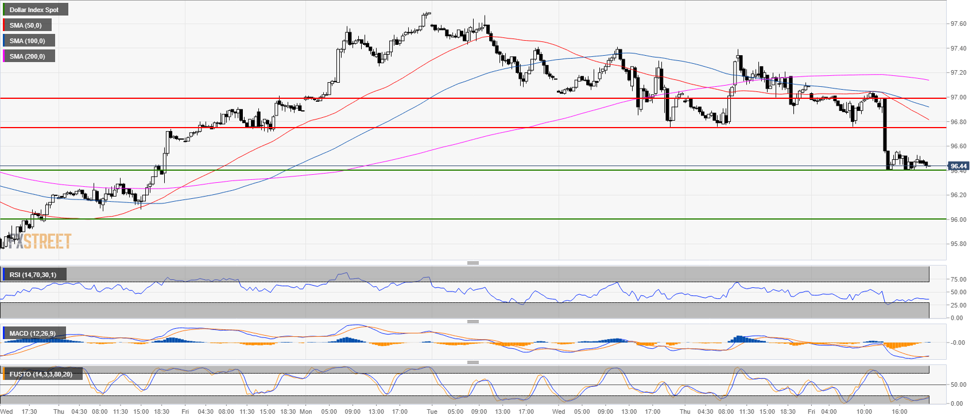Click the Tue label on time axis
This screenshot has height=419, width=980.
[432, 412]
